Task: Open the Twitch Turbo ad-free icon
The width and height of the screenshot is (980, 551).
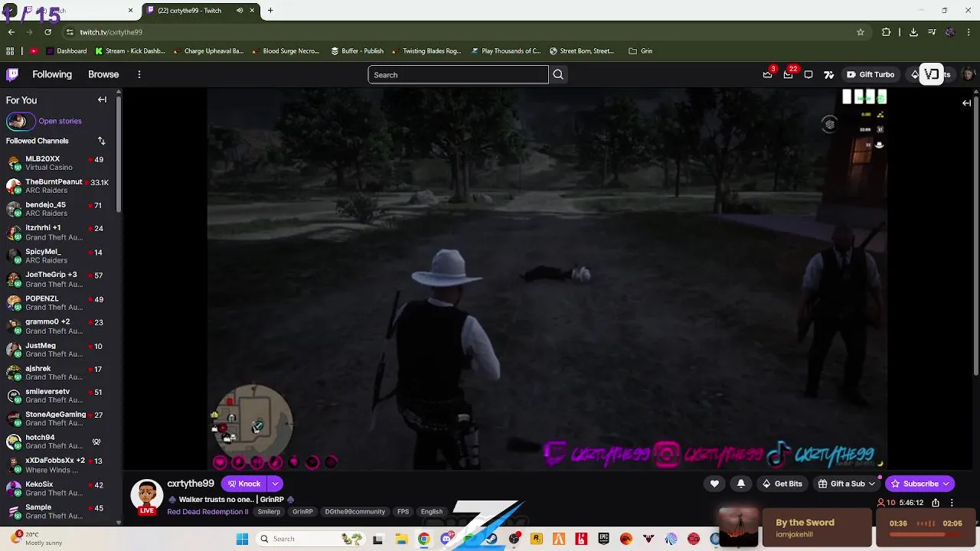Action: tap(829, 74)
